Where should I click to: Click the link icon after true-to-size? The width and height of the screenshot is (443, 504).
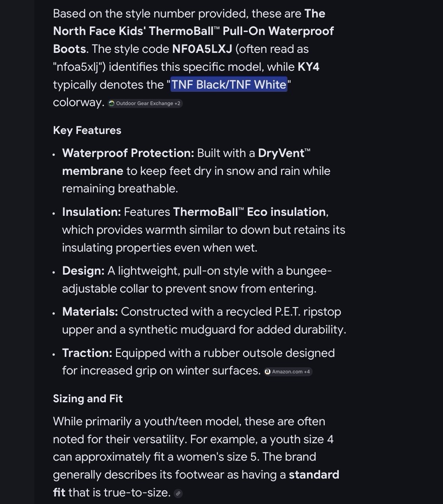pyautogui.click(x=178, y=493)
